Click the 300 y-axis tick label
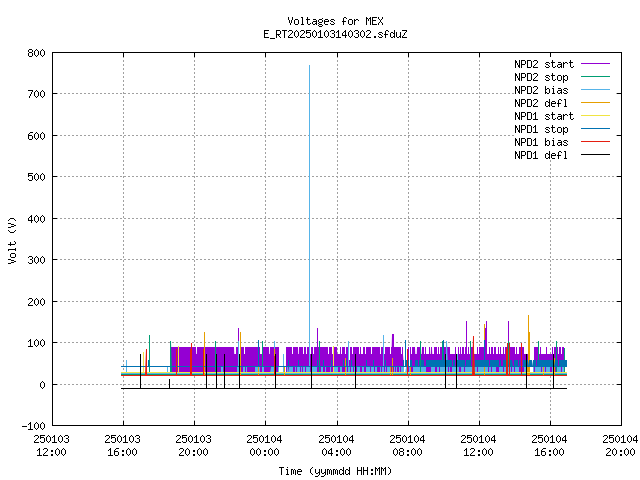Screen dimensions: 640x480 click(36, 260)
